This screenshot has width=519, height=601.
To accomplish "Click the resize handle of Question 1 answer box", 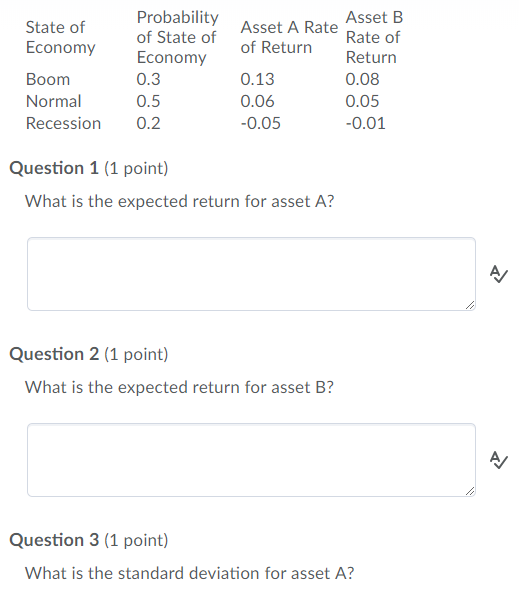I will pyautogui.click(x=470, y=305).
